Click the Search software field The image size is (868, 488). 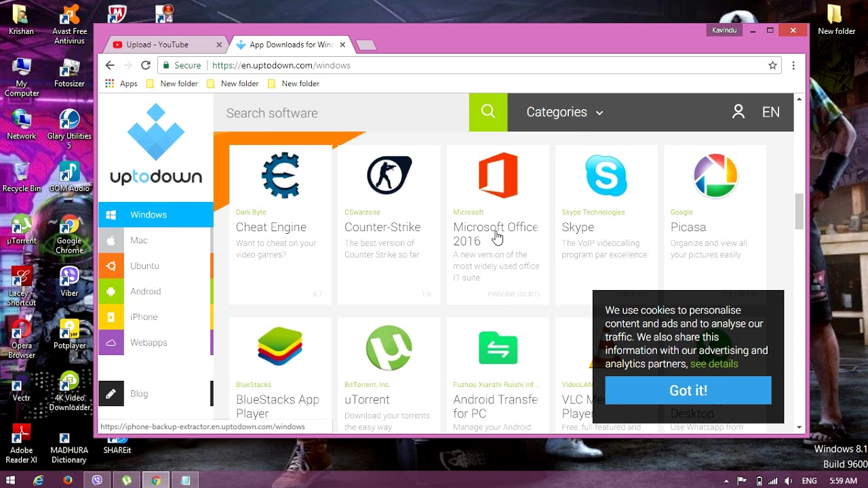(341, 113)
